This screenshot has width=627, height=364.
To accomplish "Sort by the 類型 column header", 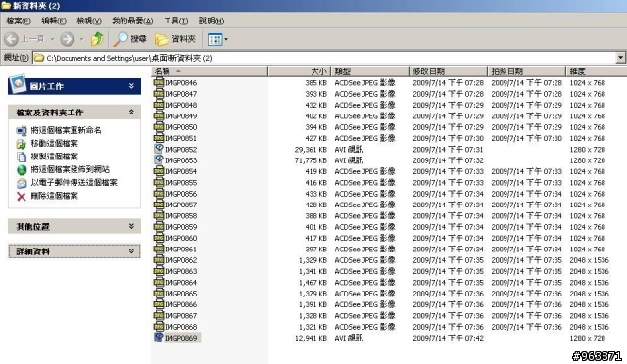I will point(370,71).
